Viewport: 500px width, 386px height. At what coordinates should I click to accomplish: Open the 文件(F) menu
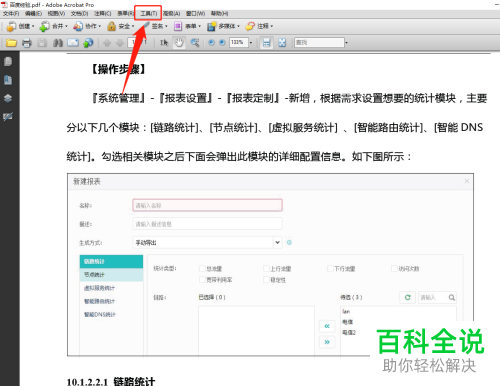point(11,14)
